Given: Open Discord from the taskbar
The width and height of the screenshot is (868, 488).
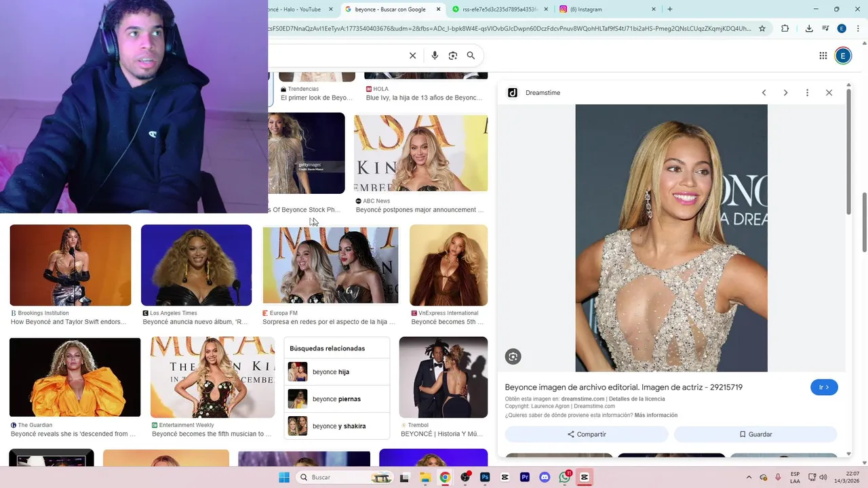Looking at the screenshot, I should [x=545, y=477].
